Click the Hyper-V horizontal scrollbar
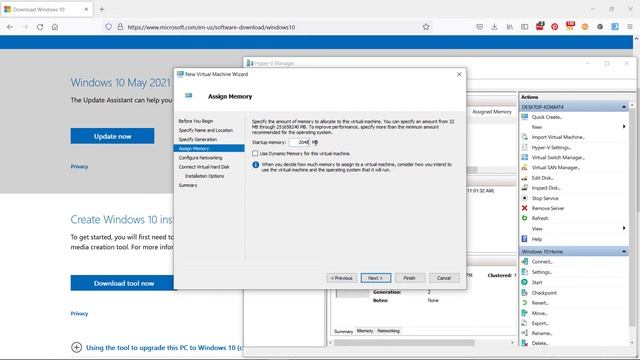 click(x=404, y=343)
